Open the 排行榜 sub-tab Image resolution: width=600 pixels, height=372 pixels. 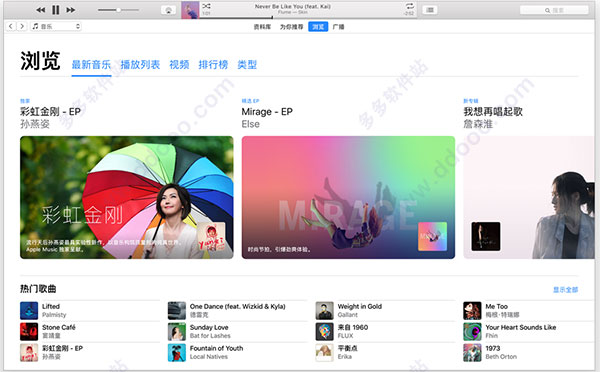[213, 65]
